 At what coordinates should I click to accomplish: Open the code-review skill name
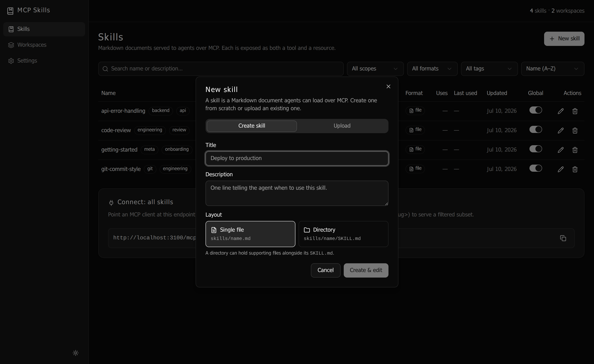click(116, 130)
